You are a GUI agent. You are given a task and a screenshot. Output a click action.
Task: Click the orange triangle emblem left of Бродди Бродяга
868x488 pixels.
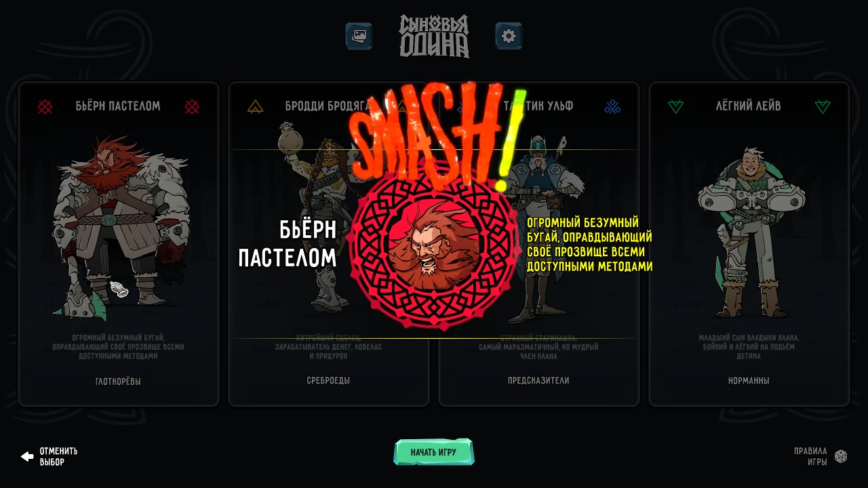[255, 106]
